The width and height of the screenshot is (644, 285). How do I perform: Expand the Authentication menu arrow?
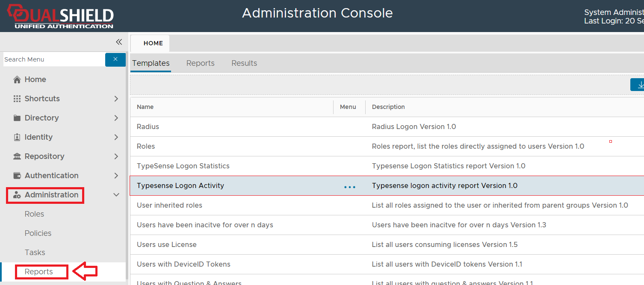116,176
